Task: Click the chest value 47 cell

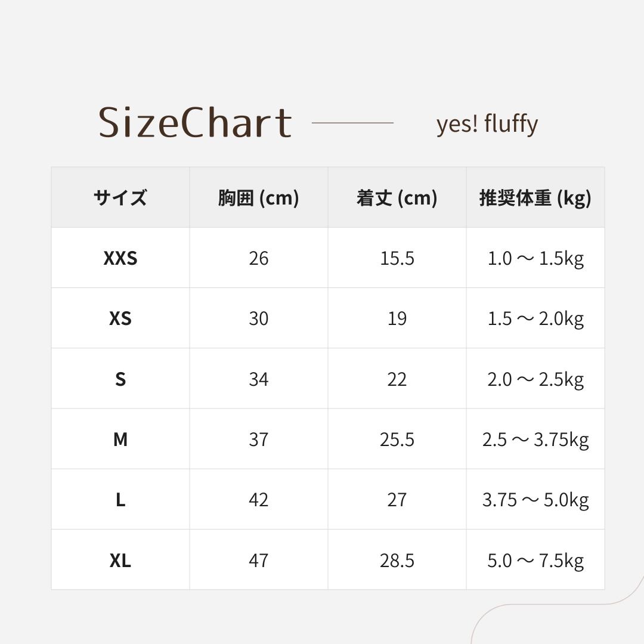Action: coord(258,561)
